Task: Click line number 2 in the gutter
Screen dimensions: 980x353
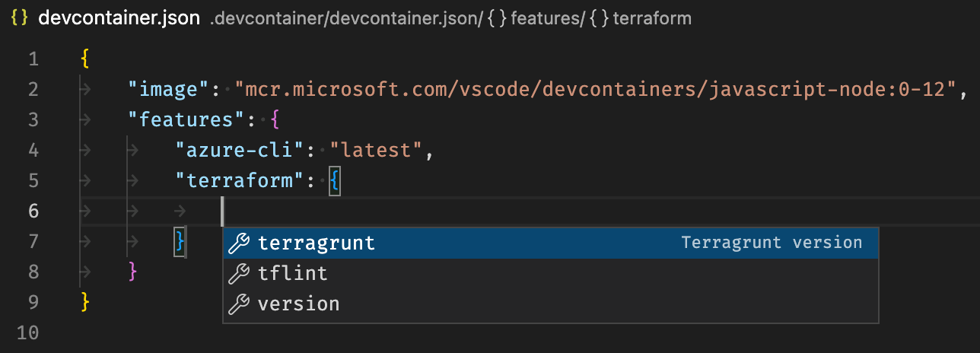Action: coord(33,90)
